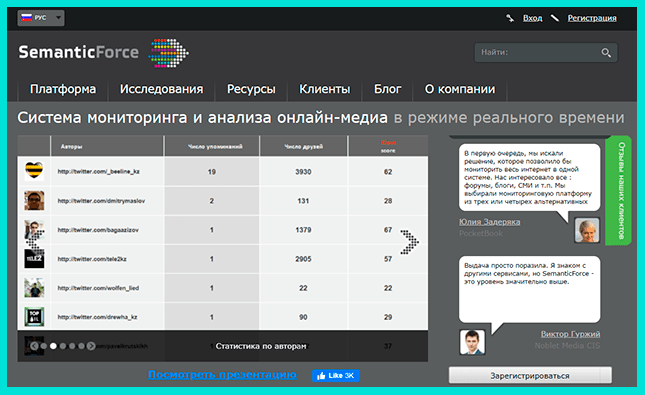The image size is (645, 395).
Task: Click the wrench icon beside Вход
Action: (510, 18)
